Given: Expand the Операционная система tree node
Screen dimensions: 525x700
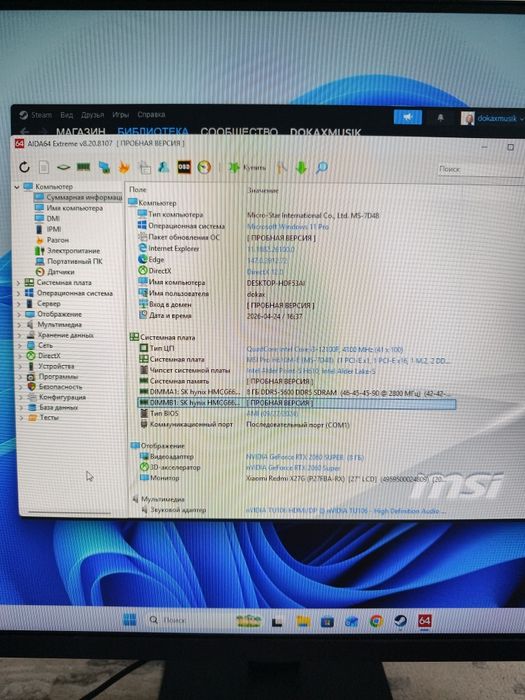Looking at the screenshot, I should (x=19, y=293).
